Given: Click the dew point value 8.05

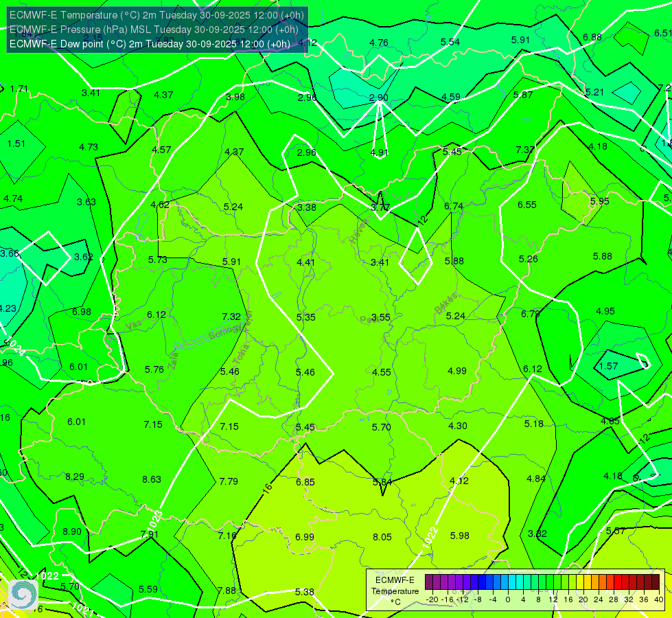Looking at the screenshot, I should click(382, 537).
